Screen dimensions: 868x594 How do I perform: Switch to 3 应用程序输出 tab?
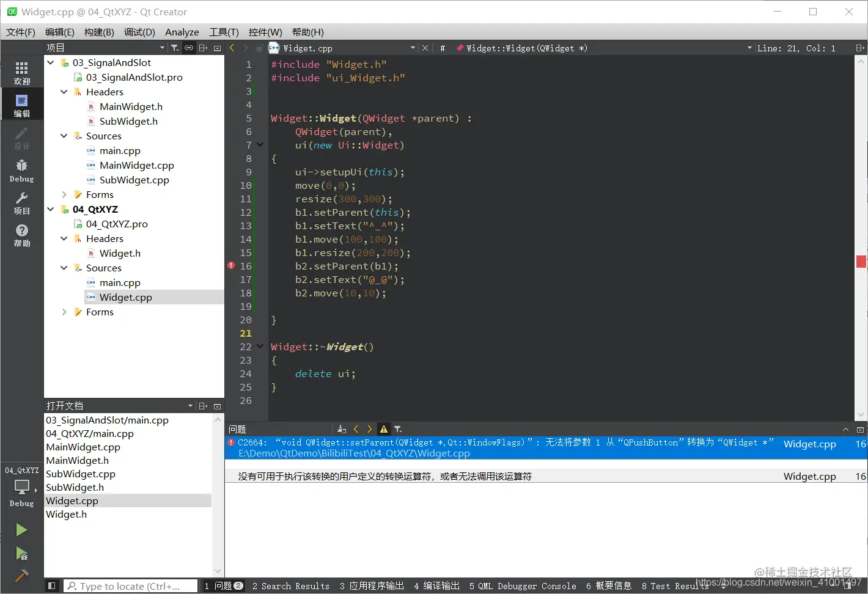[372, 586]
